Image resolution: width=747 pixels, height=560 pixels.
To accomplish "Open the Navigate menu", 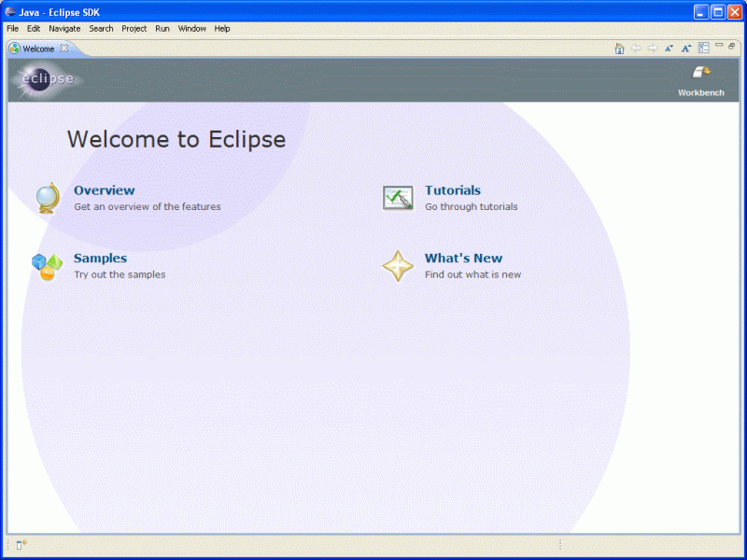I will click(64, 29).
